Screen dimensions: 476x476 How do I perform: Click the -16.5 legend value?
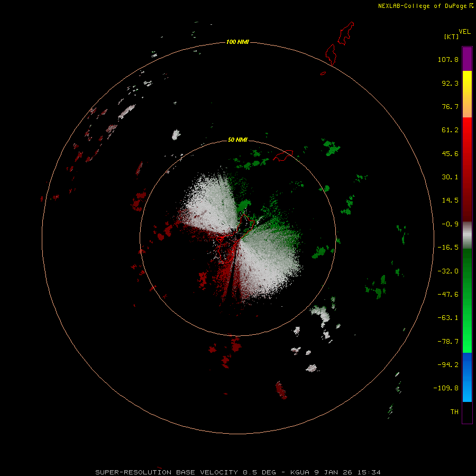point(448,248)
